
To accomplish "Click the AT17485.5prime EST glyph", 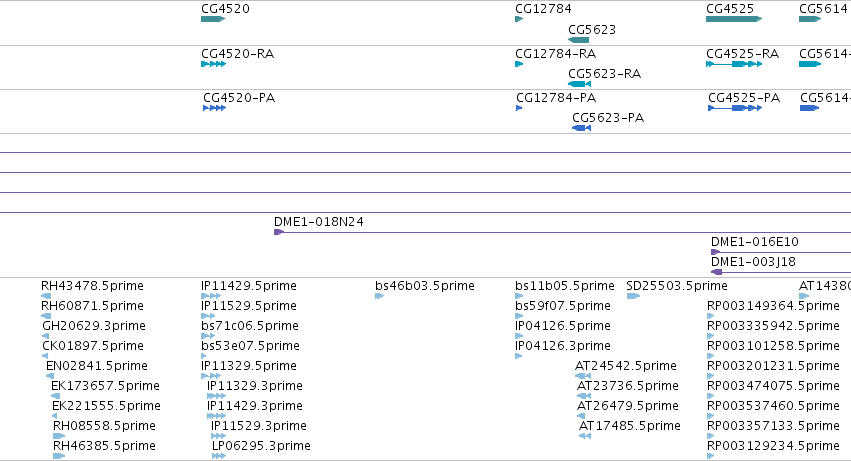I will (x=585, y=435).
